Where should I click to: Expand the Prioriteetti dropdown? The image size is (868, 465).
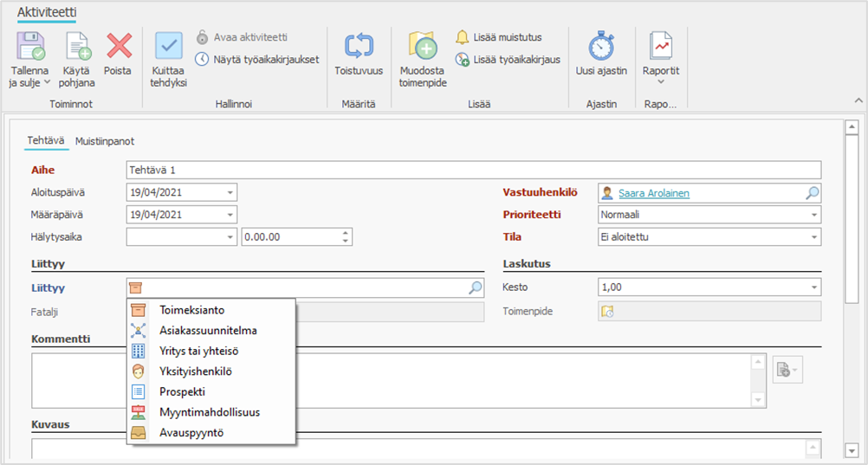pyautogui.click(x=814, y=215)
